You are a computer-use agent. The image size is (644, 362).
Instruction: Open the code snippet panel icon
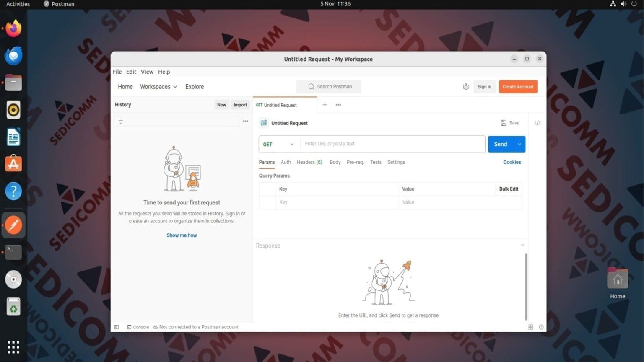(538, 123)
